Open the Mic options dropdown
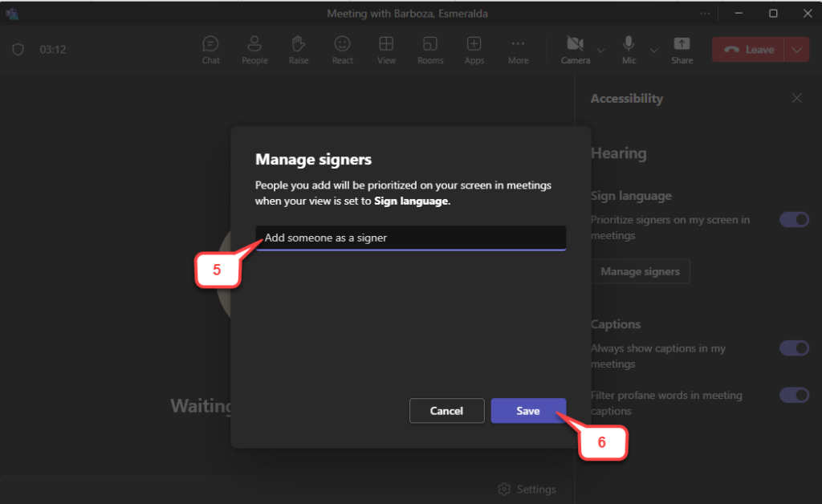Viewport: 822px width, 504px height. tap(653, 49)
